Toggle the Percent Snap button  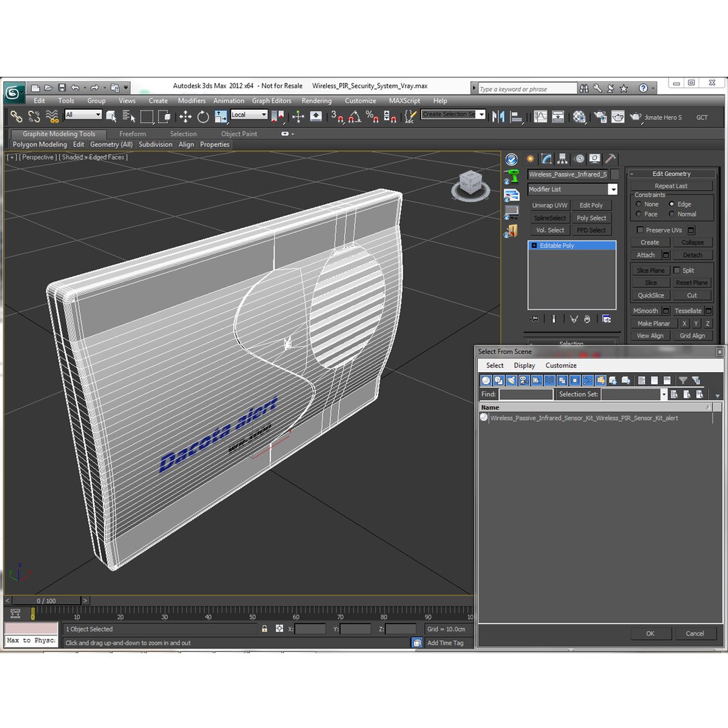pyautogui.click(x=372, y=117)
